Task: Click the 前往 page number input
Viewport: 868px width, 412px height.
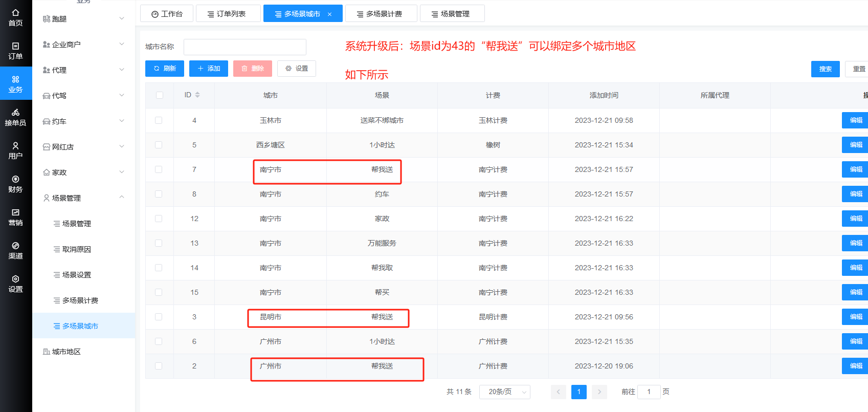Action: click(x=649, y=392)
